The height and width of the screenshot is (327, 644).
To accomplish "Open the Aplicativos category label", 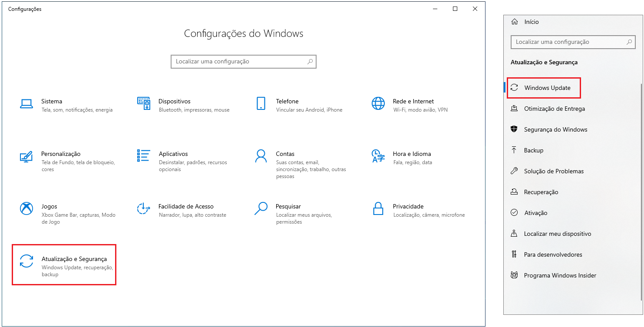I will (173, 154).
